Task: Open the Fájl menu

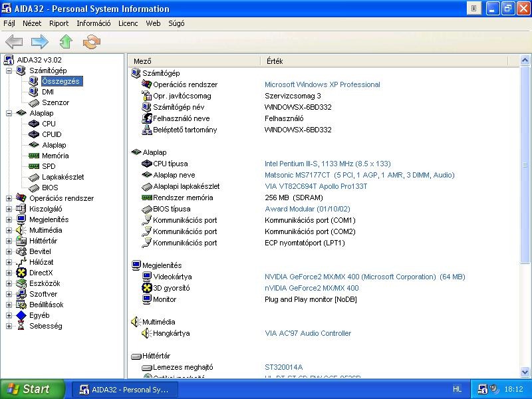Action: (x=9, y=23)
